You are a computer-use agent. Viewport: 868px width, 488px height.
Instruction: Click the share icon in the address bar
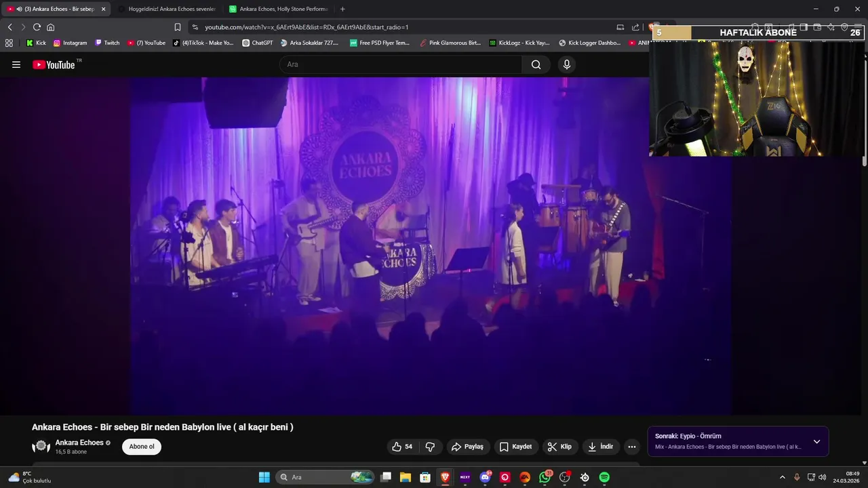pos(635,27)
